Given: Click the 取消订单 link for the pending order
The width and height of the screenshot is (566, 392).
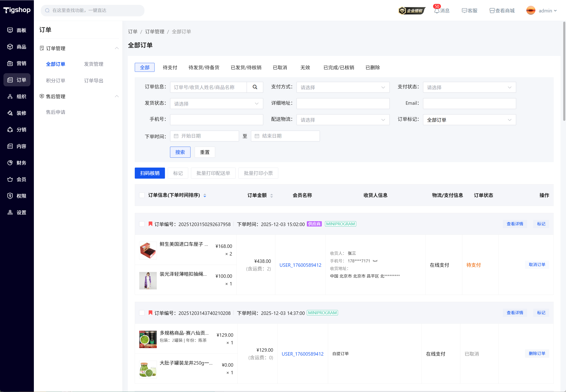Looking at the screenshot, I should point(537,264).
